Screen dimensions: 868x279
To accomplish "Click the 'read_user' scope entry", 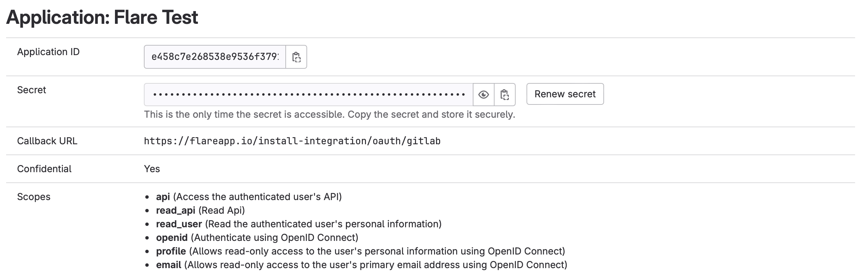I will pos(299,224).
